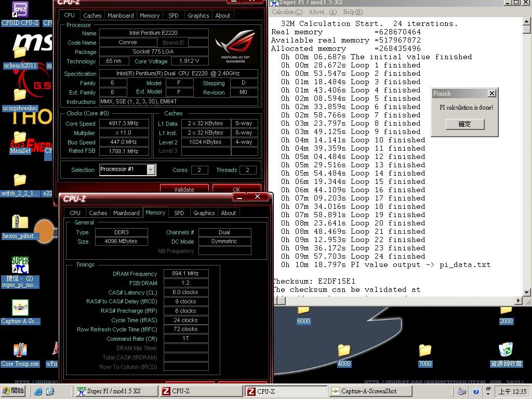The height and width of the screenshot is (399, 532).
Task: Click the Start button on taskbar
Action: click(x=13, y=391)
